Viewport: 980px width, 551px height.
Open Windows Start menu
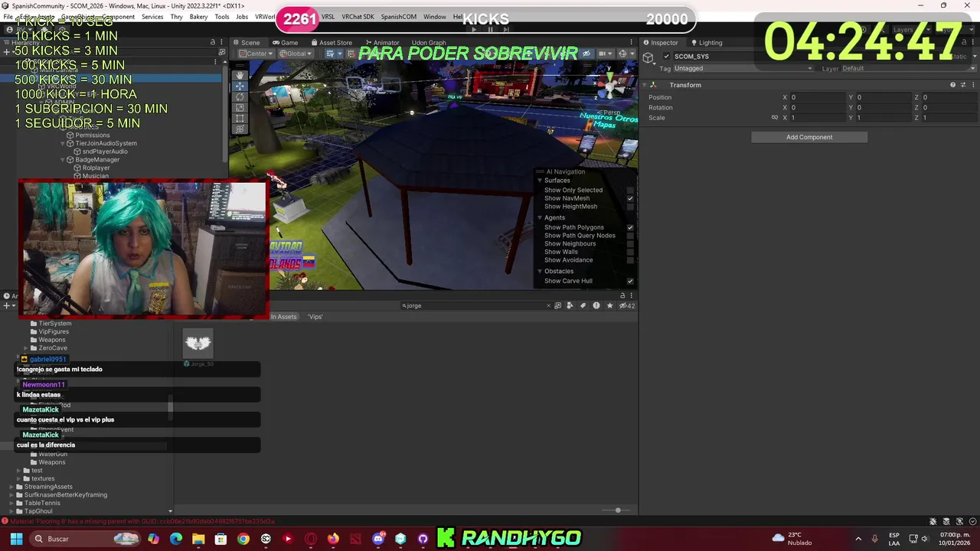16,539
